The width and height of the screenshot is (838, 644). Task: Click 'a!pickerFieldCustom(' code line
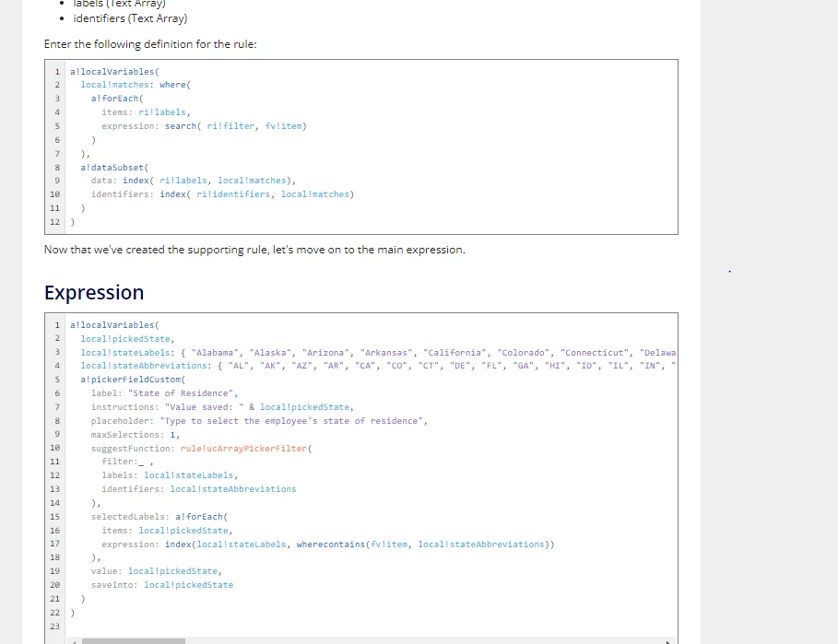pyautogui.click(x=133, y=380)
